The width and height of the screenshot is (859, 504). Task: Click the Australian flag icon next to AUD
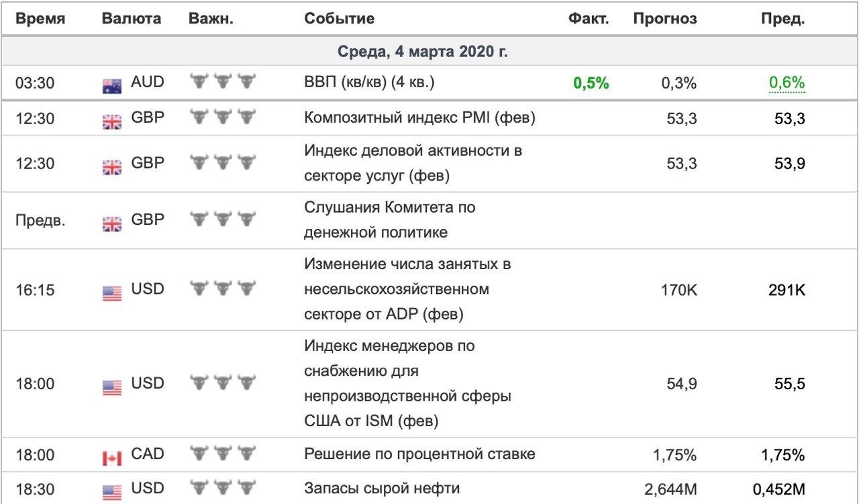[x=112, y=85]
